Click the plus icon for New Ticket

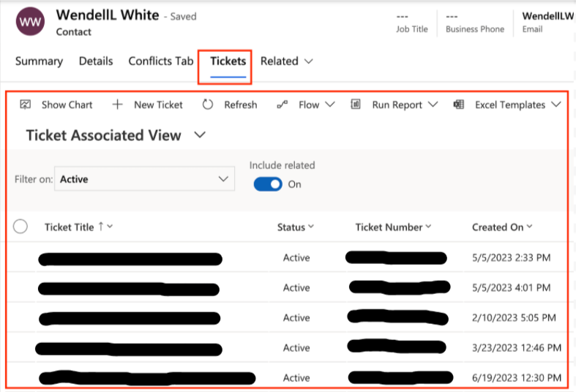[x=117, y=105]
